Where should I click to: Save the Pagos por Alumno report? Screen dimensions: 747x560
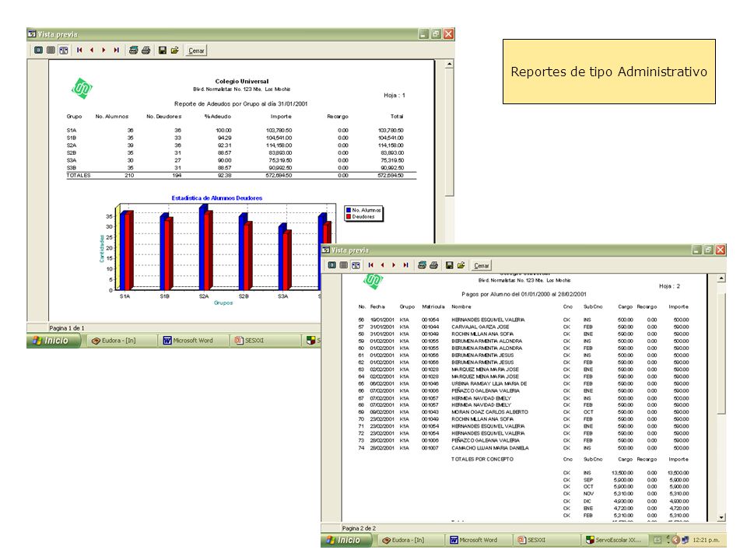[449, 265]
